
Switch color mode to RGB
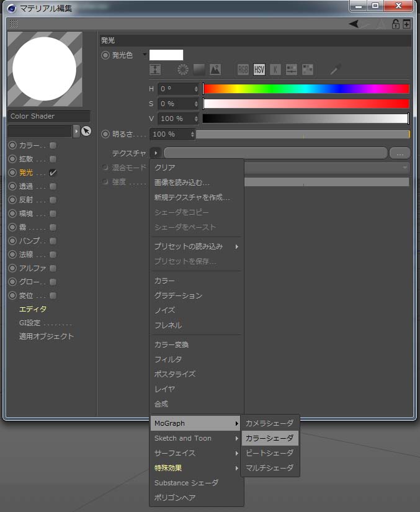[x=243, y=70]
